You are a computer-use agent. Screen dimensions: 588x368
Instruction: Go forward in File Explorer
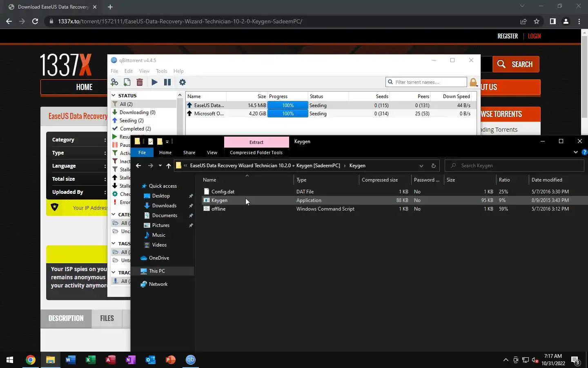151,166
